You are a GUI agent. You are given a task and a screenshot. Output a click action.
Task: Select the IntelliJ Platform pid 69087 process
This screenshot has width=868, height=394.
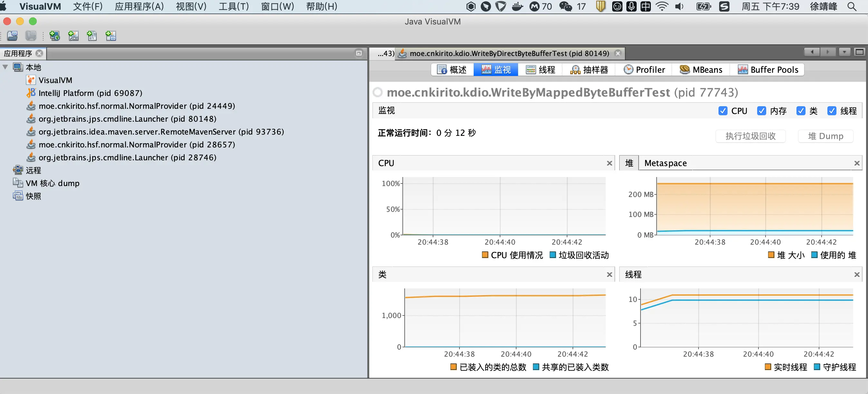tap(90, 93)
